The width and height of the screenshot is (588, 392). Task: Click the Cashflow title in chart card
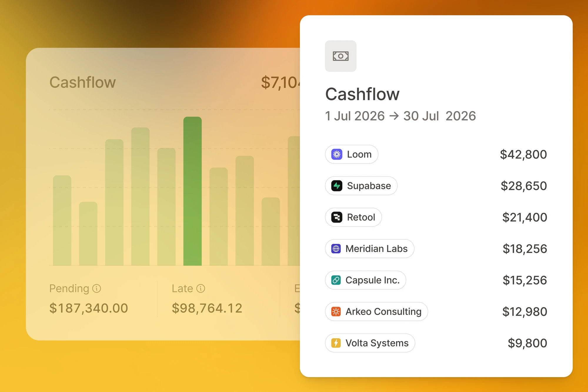[83, 82]
